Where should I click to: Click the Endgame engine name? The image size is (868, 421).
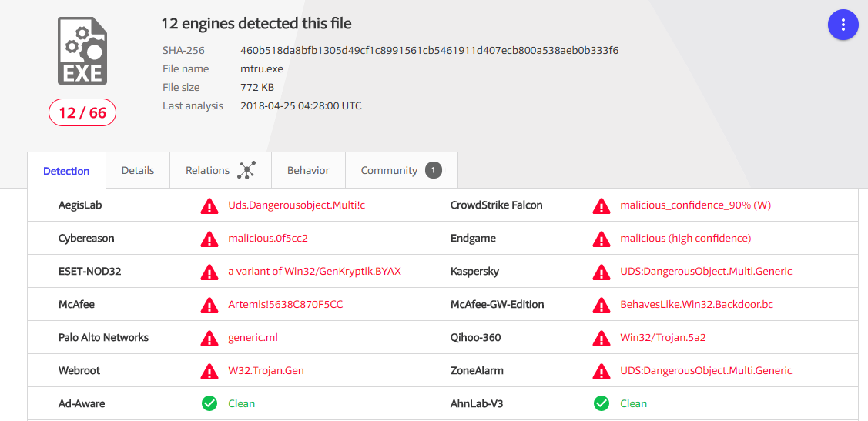pos(474,239)
